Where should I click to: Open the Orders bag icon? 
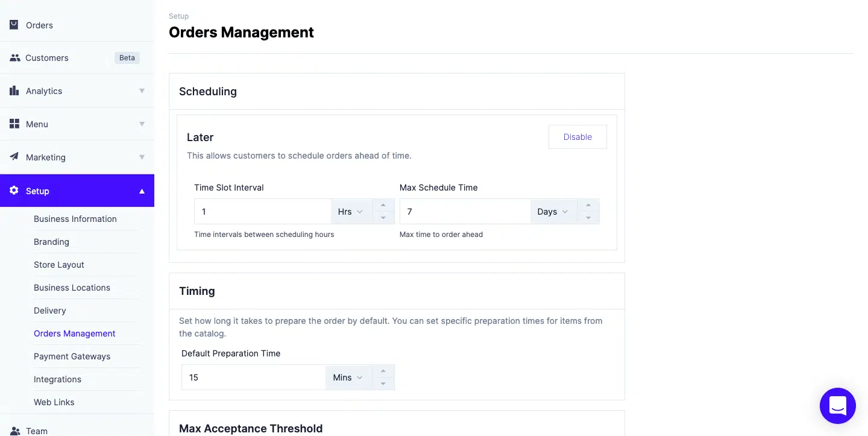[x=14, y=25]
